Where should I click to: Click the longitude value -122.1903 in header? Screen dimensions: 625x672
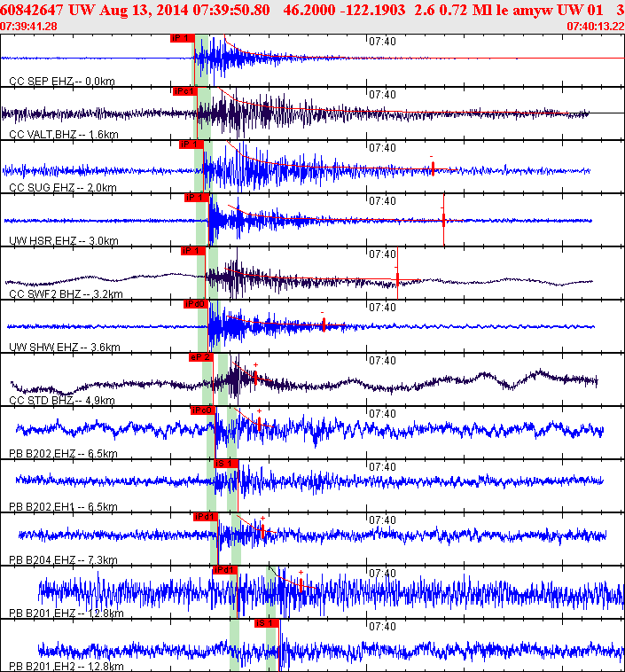[372, 10]
